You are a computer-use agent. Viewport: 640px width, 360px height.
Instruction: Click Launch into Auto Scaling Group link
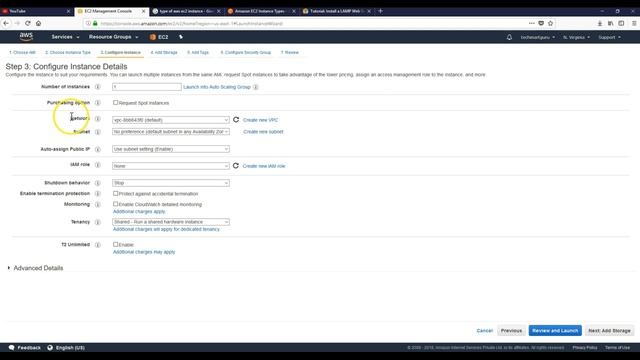pyautogui.click(x=217, y=87)
